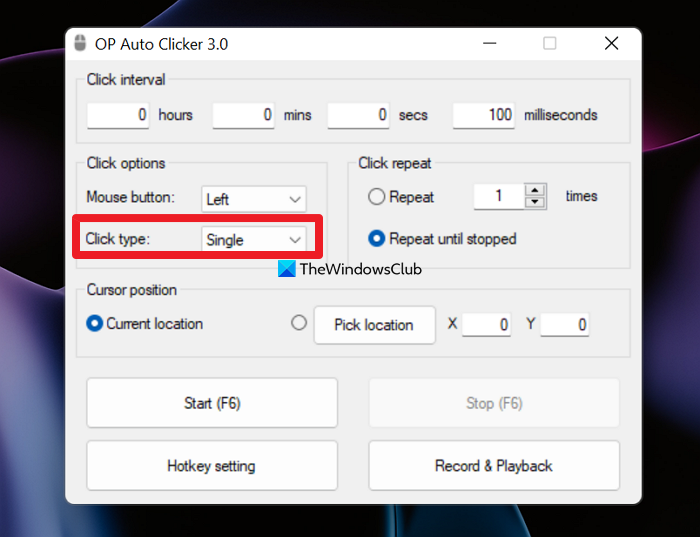Screen dimensions: 700x537
Task: Click the OP Auto Clicker mouse icon
Action: point(81,44)
